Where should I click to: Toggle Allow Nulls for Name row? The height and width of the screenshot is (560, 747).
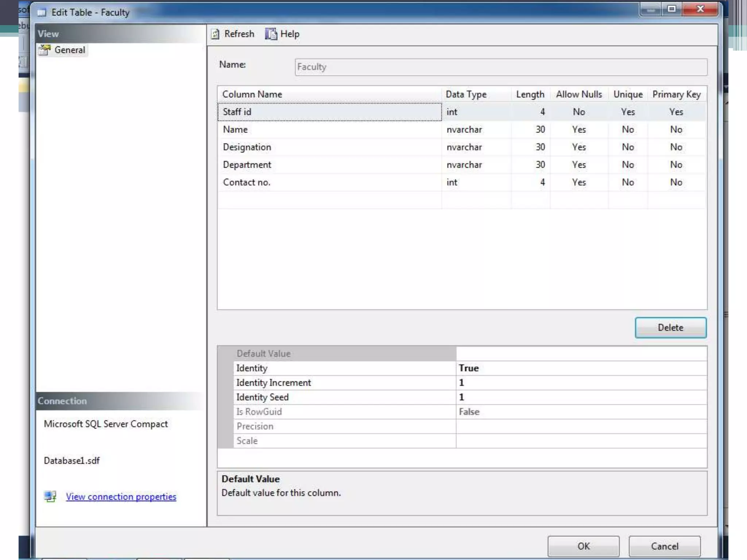(x=578, y=129)
